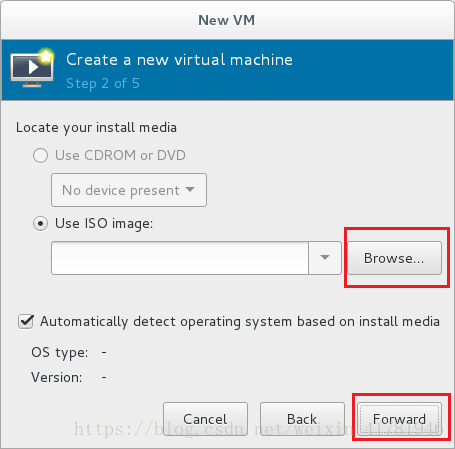Click the 'OS type:' label
Image resolution: width=455 pixels, height=449 pixels.
coord(60,353)
